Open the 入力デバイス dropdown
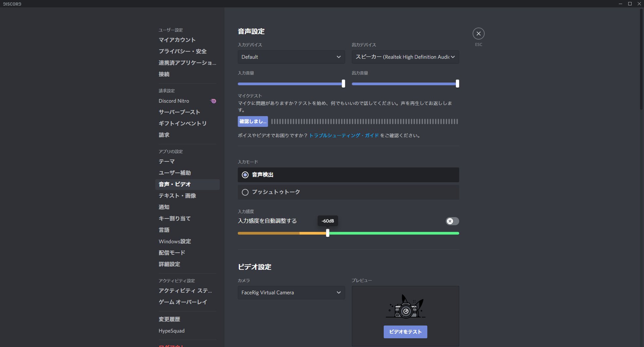The width and height of the screenshot is (644, 347). pos(290,57)
